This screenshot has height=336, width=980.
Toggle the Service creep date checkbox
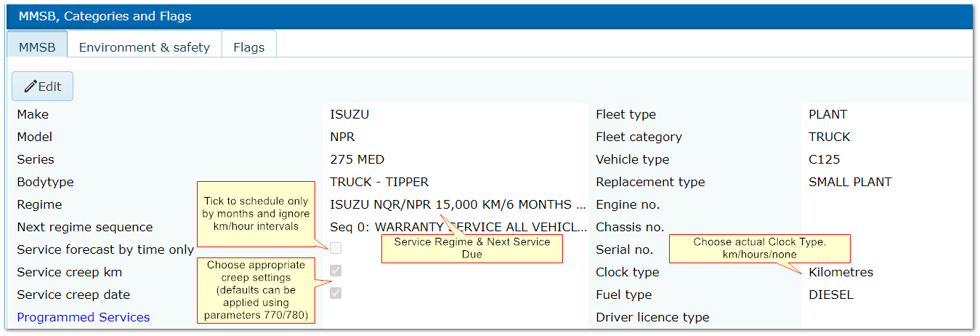(x=336, y=294)
